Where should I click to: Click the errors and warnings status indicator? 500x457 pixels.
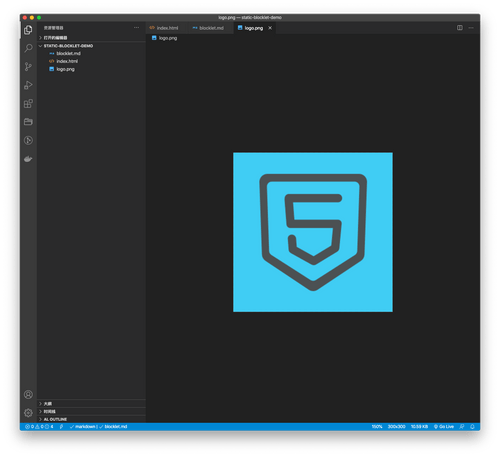39,427
